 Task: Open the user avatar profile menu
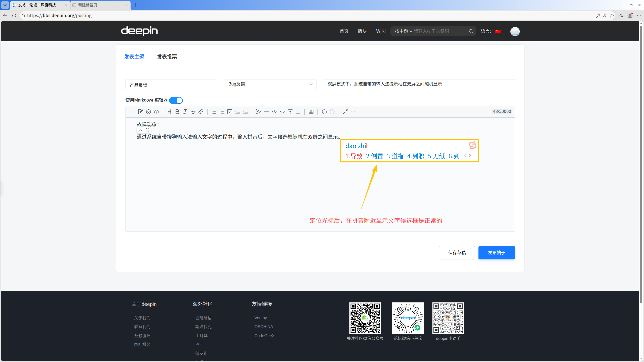coord(515,31)
